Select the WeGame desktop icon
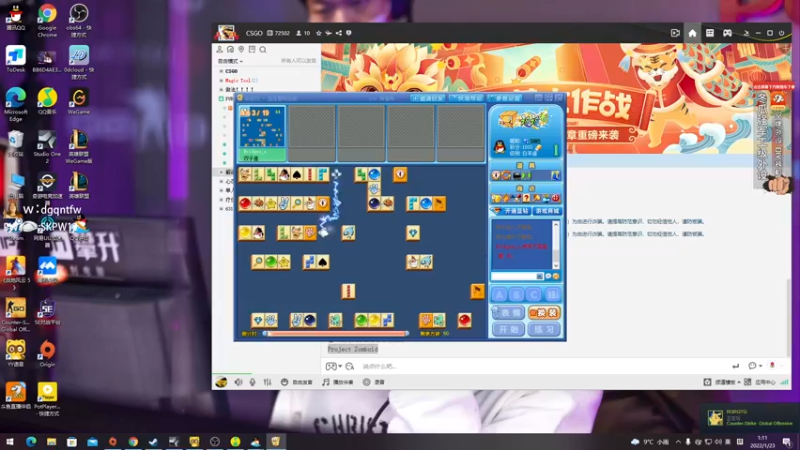The image size is (800, 450). point(79,101)
